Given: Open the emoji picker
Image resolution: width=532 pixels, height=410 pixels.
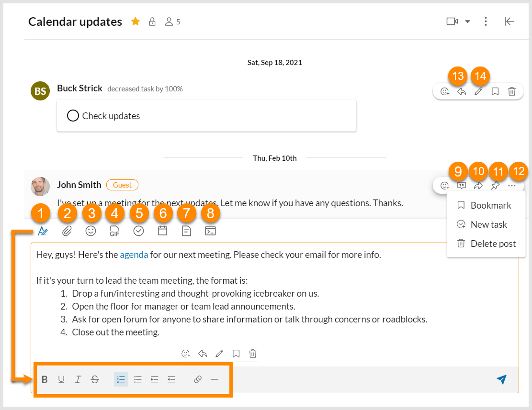Looking at the screenshot, I should (91, 231).
